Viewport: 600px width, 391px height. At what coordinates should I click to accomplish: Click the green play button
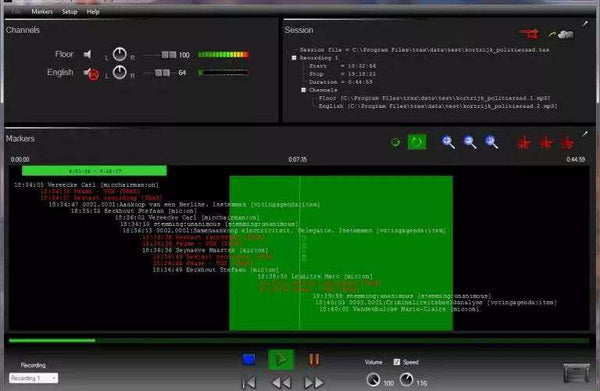[281, 360]
